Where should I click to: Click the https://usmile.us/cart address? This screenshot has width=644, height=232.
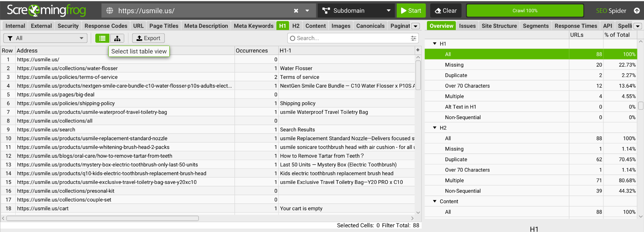tap(43, 208)
